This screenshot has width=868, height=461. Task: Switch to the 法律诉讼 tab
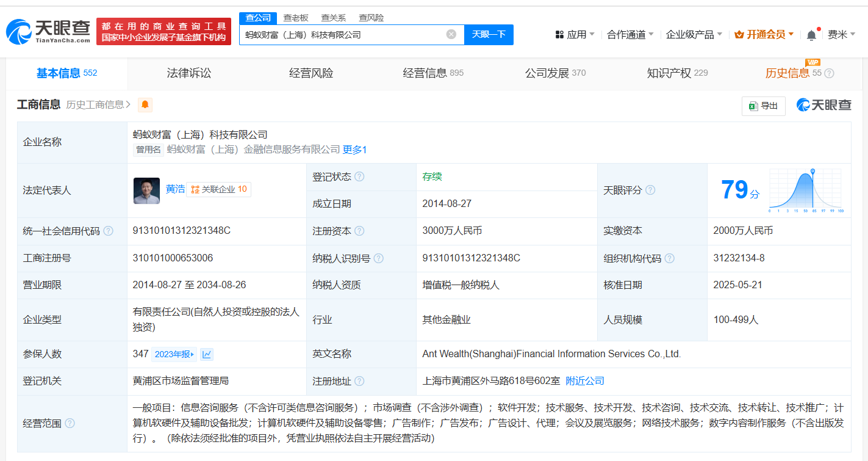click(189, 73)
